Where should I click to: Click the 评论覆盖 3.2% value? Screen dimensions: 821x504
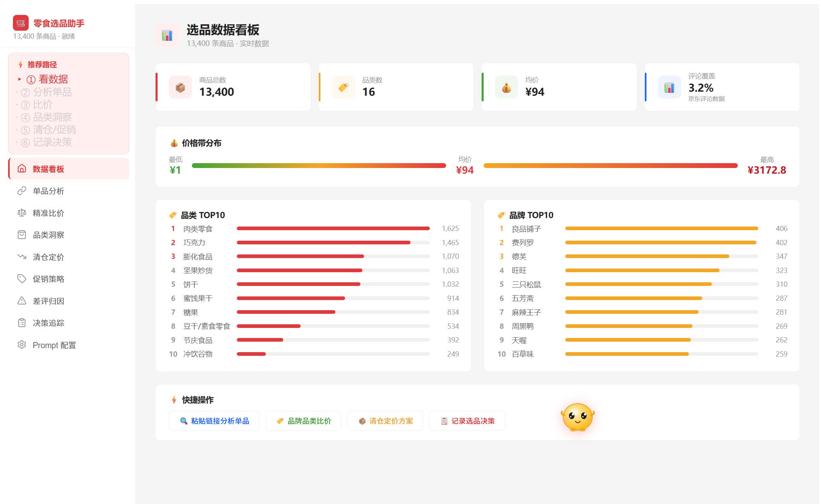tap(701, 88)
